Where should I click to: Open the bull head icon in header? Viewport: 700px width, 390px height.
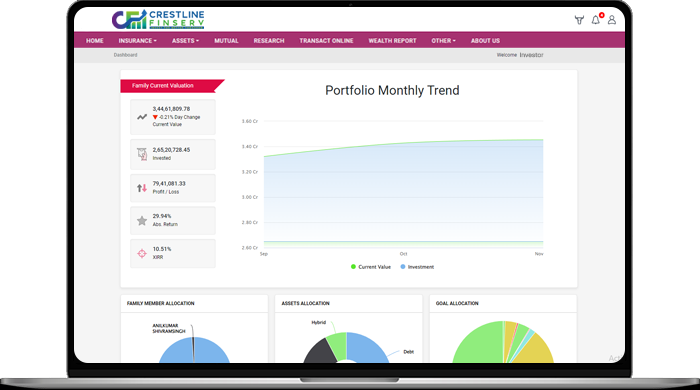coord(579,20)
